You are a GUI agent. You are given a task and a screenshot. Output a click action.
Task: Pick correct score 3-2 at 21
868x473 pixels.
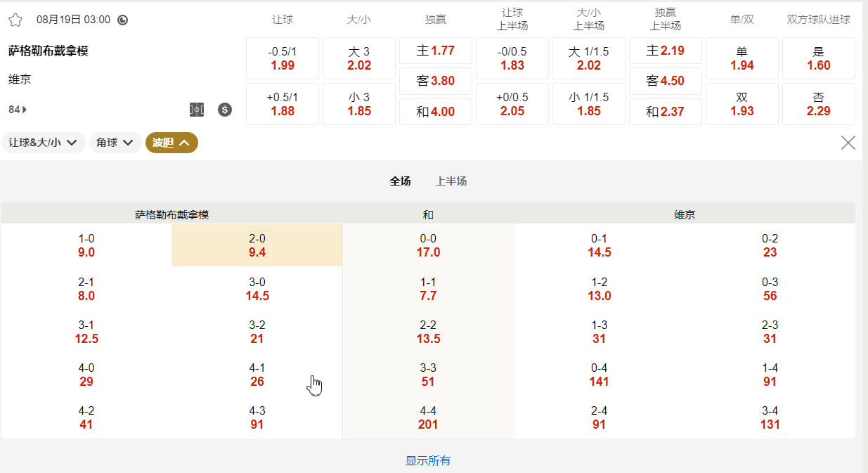(x=257, y=332)
